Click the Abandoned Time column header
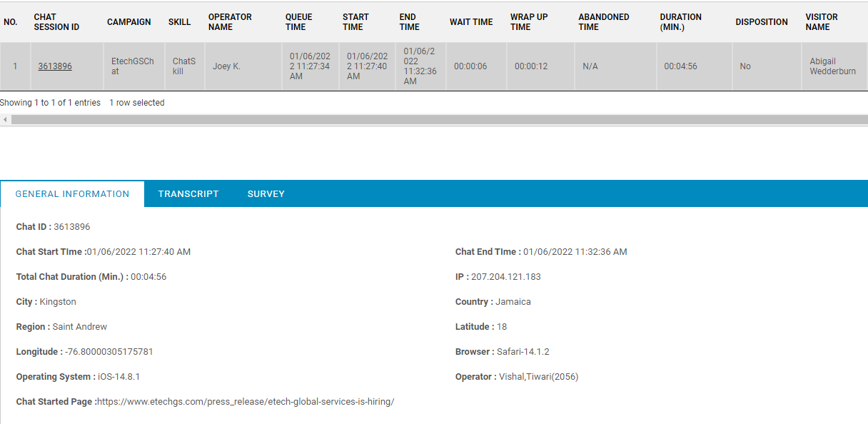 coord(603,22)
